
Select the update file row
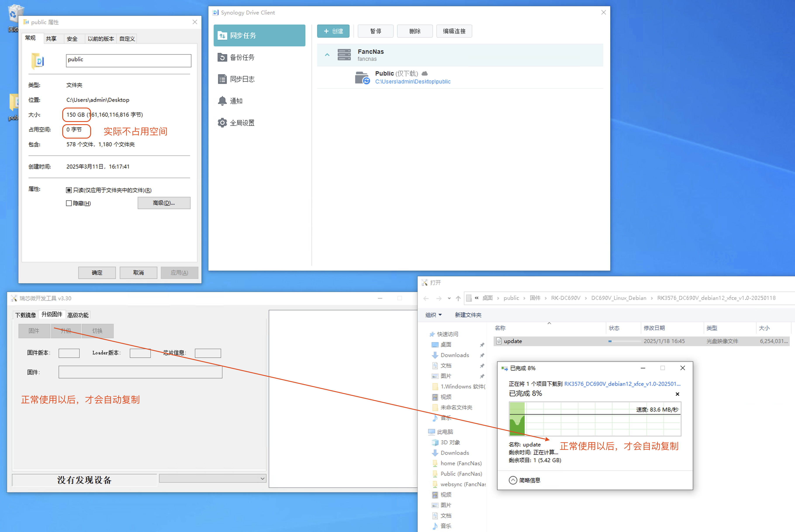[x=641, y=341]
